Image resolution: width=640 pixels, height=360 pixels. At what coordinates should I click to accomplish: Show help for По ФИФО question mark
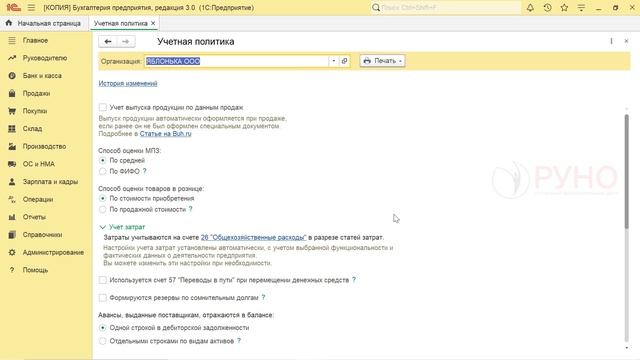144,171
